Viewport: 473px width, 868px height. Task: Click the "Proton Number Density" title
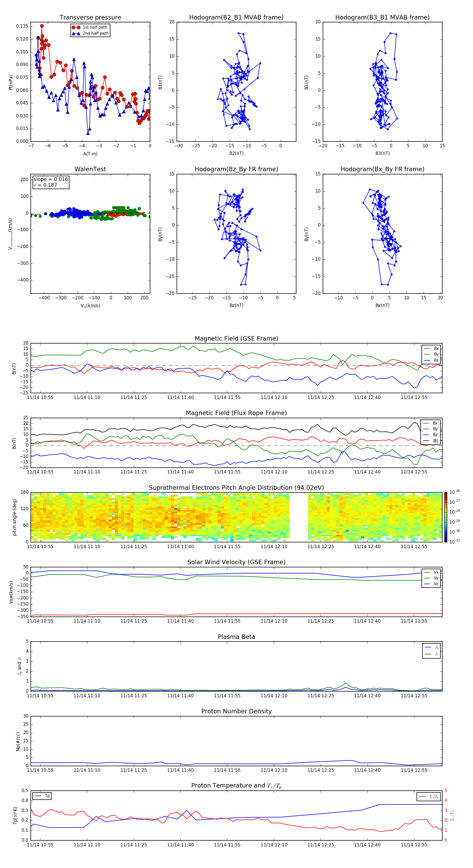236,712
